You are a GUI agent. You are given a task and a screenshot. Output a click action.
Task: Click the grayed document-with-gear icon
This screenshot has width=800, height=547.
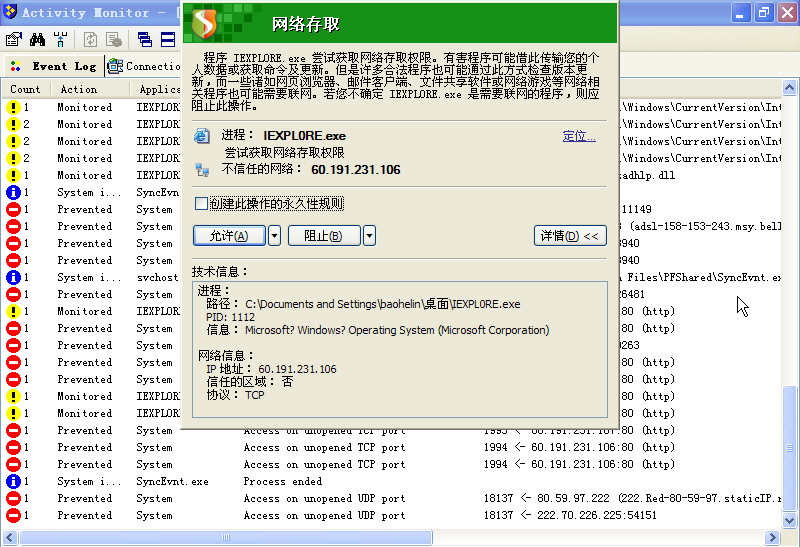click(113, 39)
